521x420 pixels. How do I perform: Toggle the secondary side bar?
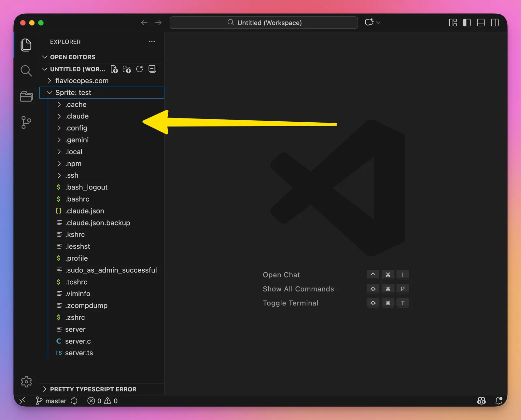coord(495,22)
